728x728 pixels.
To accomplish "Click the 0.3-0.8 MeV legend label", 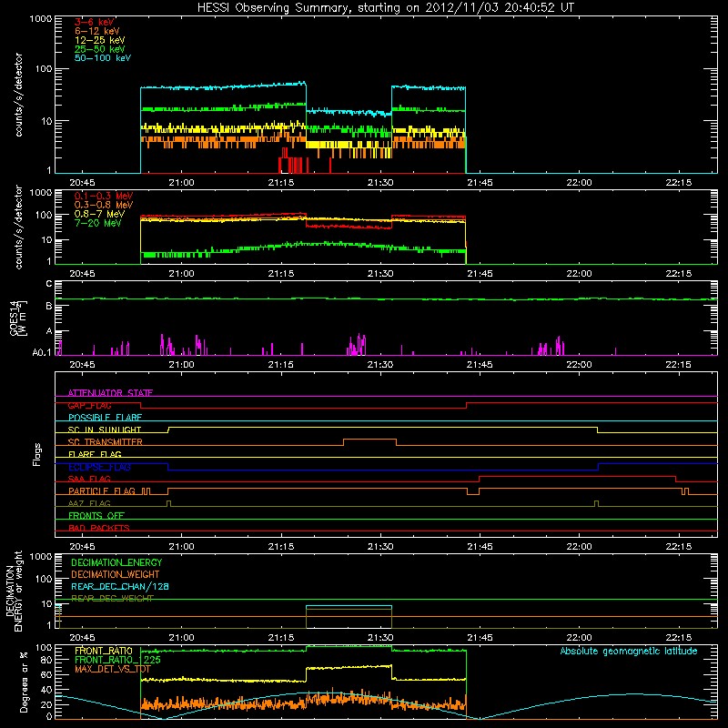I will (x=104, y=205).
